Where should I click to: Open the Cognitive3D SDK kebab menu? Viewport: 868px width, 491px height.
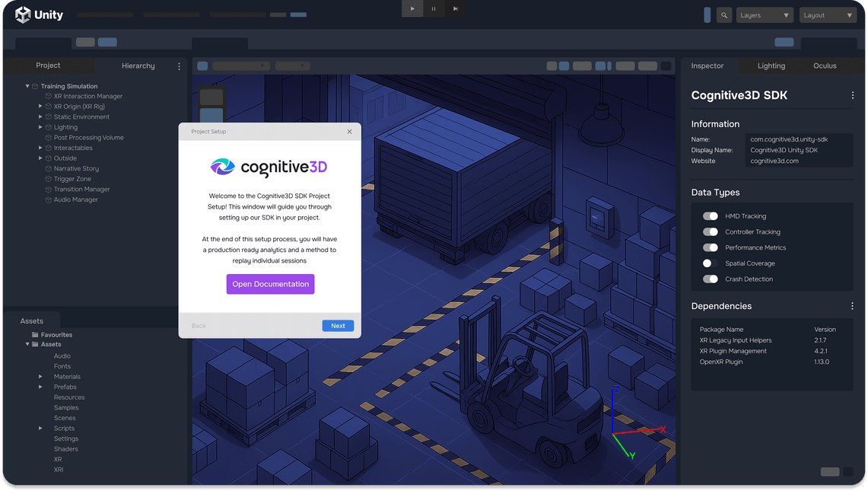click(x=852, y=96)
